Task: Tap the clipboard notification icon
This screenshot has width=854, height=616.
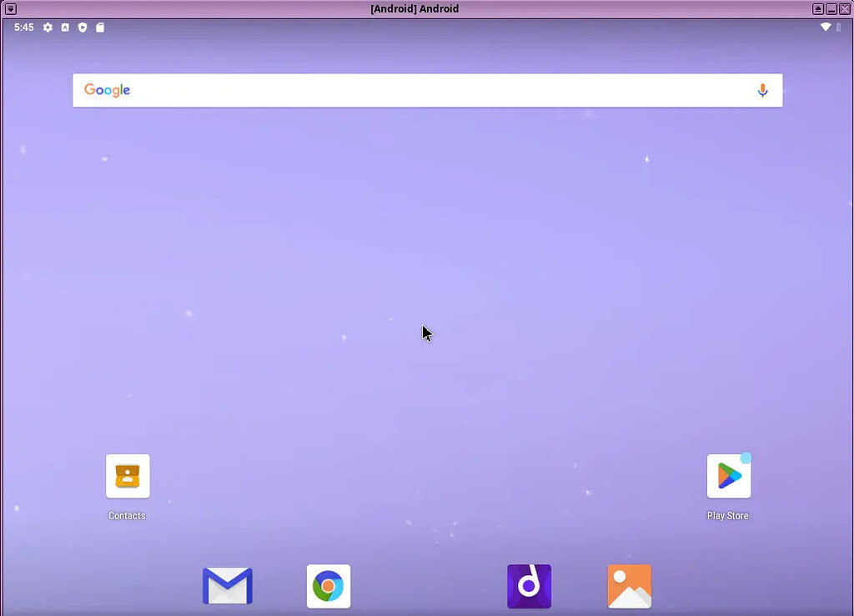Action: click(x=100, y=27)
